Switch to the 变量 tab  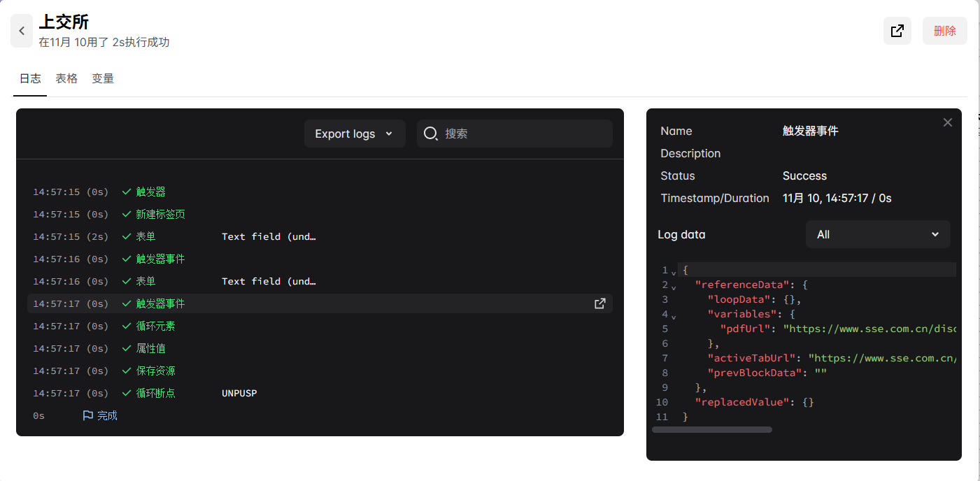tap(103, 78)
